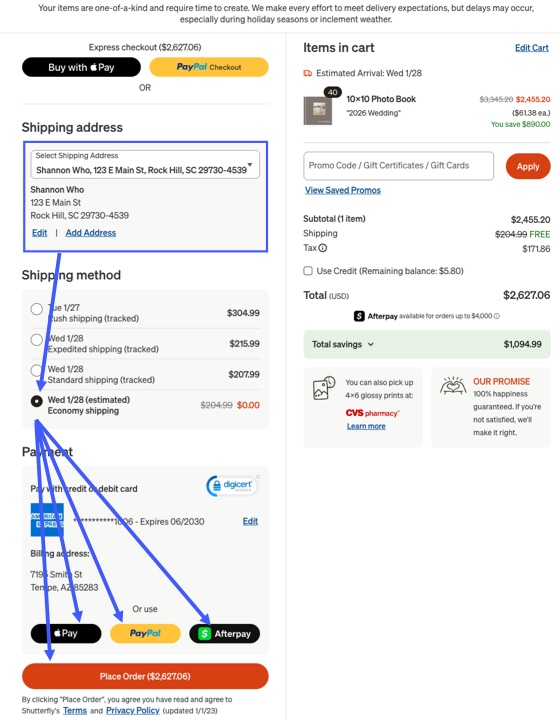The image size is (560, 720).
Task: Click the American Express card logo
Action: (47, 520)
